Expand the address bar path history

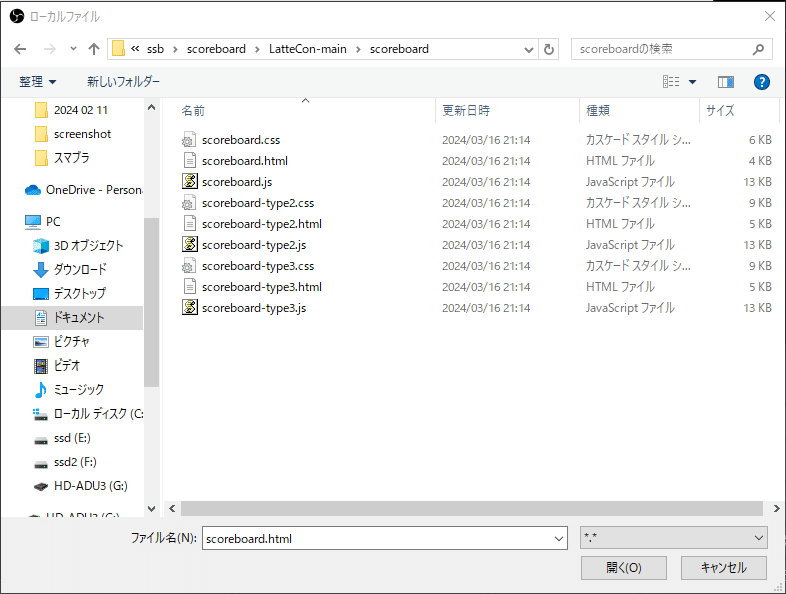(528, 49)
